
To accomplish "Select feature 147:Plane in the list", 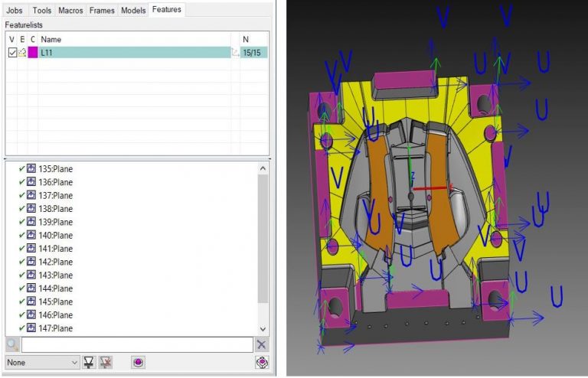I will point(55,328).
